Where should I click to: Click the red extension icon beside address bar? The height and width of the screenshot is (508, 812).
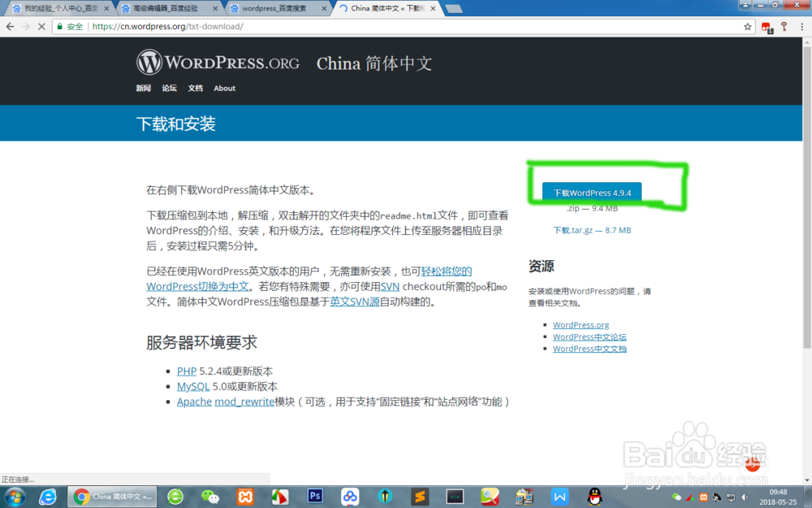[767, 26]
